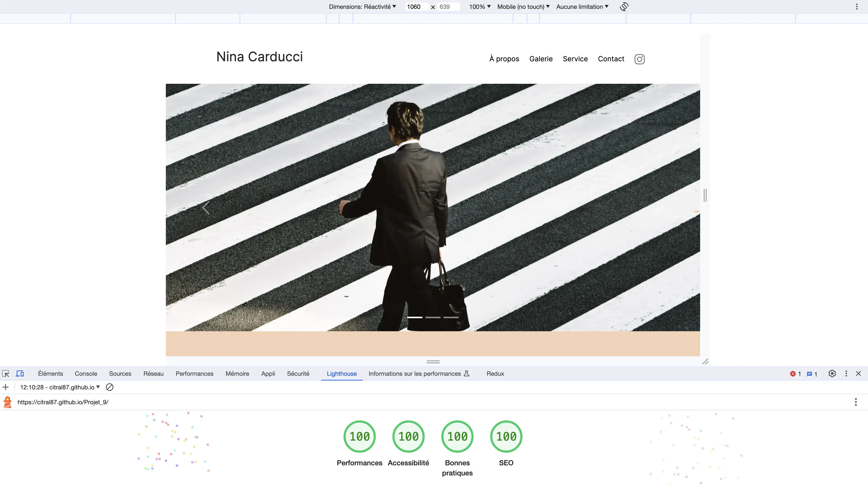Activate the inspect element picker icon
Image resolution: width=868 pixels, height=485 pixels.
pos(6,373)
